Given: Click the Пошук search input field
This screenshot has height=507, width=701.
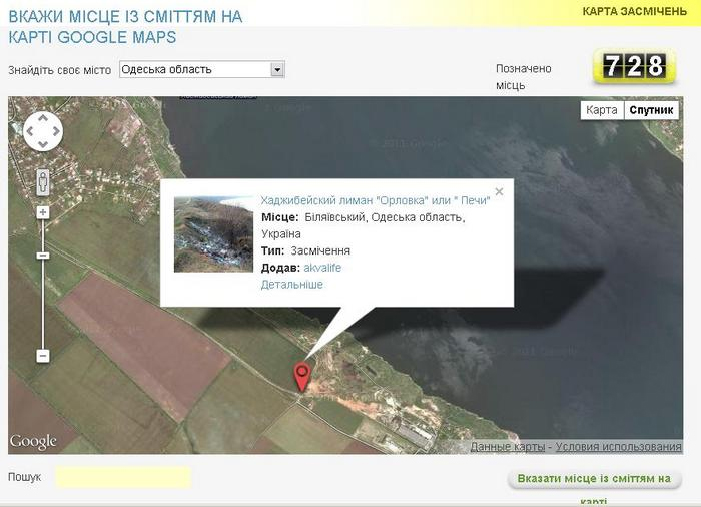Looking at the screenshot, I should point(123,477).
